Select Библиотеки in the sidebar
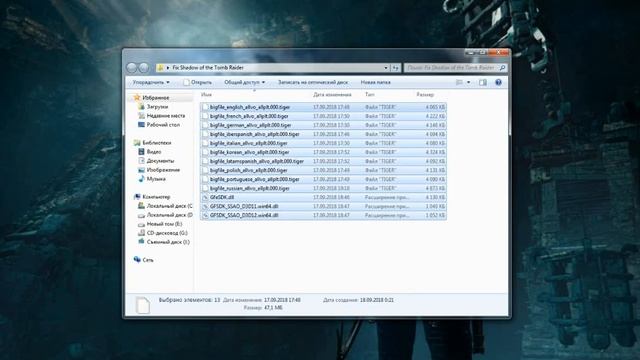 156,143
